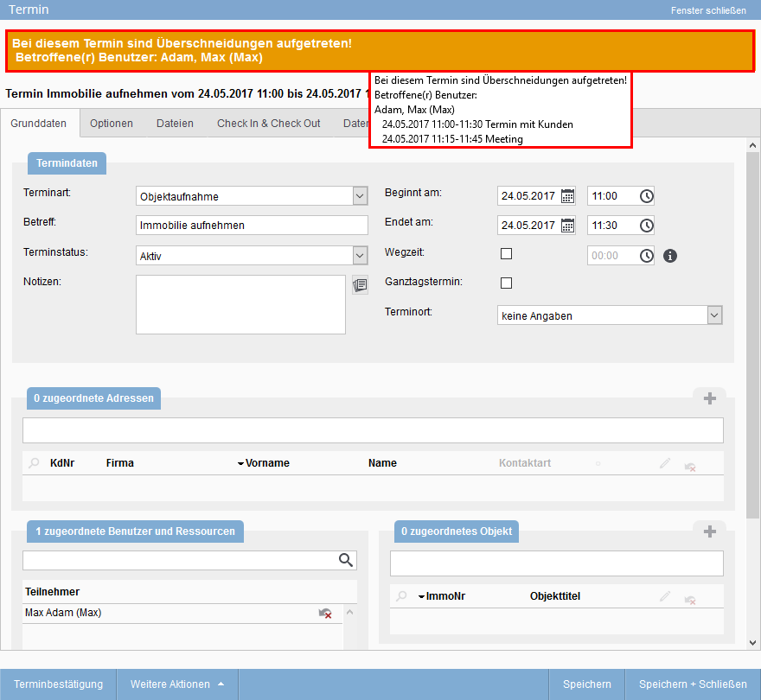Enable the Wegzeit checkbox
The width and height of the screenshot is (761, 700).
(x=505, y=253)
